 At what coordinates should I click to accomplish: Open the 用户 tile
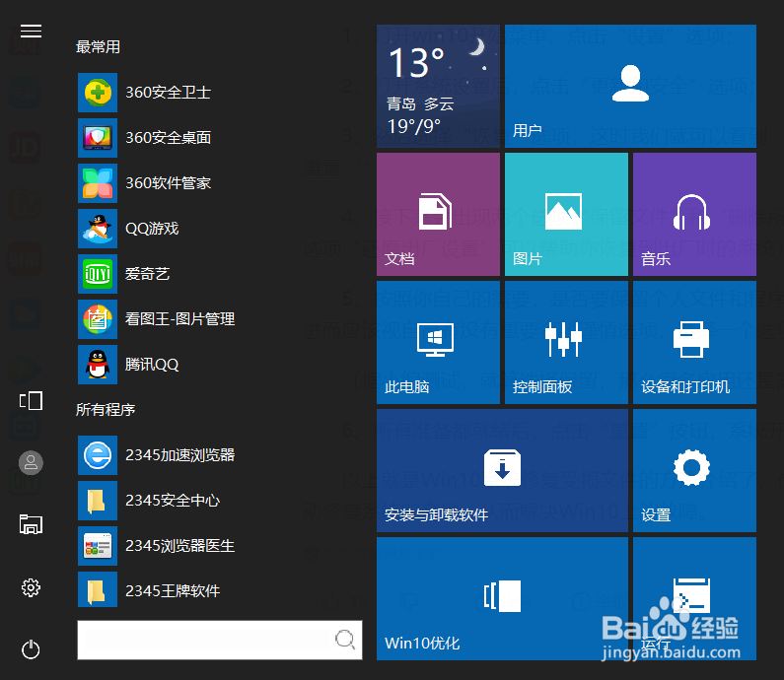(630, 86)
